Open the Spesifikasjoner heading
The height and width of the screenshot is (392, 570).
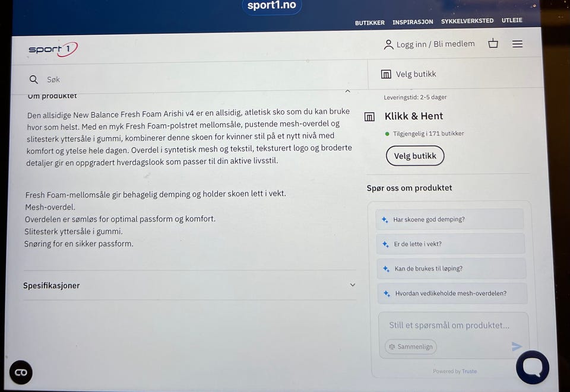coord(51,286)
